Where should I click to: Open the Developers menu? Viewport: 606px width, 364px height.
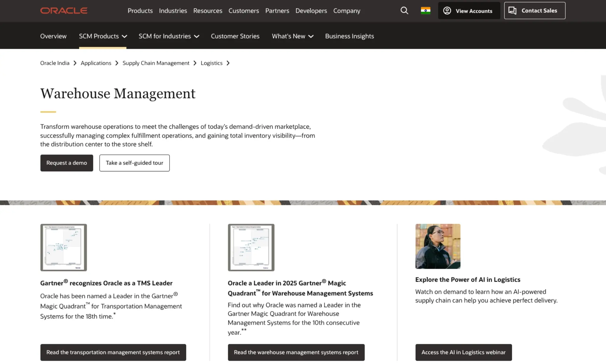coord(311,11)
